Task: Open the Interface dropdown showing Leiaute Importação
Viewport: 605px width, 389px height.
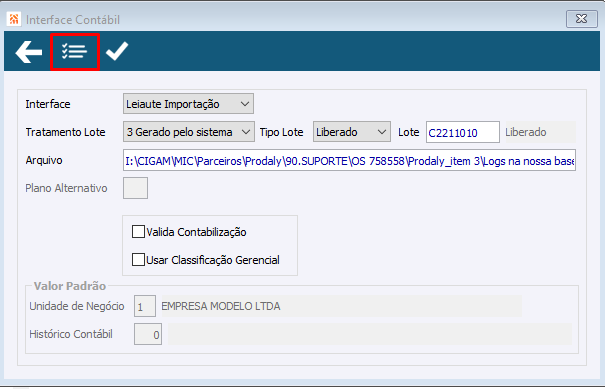Action: (x=188, y=104)
